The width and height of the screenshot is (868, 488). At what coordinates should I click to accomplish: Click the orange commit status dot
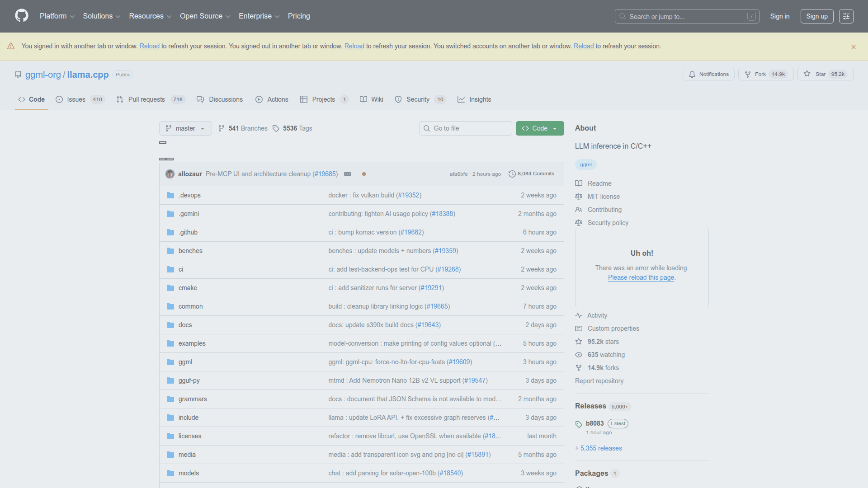pyautogui.click(x=364, y=174)
